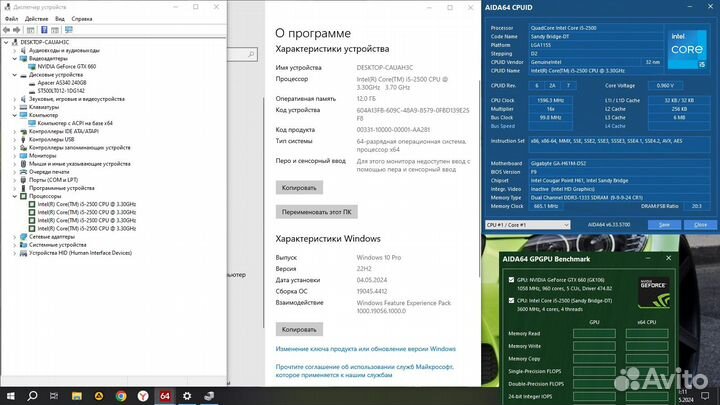The width and height of the screenshot is (720, 405).
Task: Click the search magnifier in the Settings window
Action: coord(251,54)
